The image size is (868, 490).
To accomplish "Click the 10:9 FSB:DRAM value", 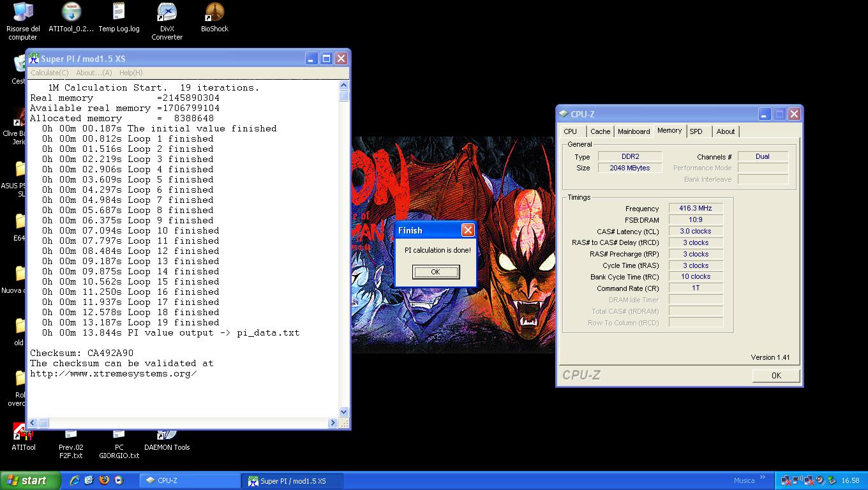I will (696, 219).
